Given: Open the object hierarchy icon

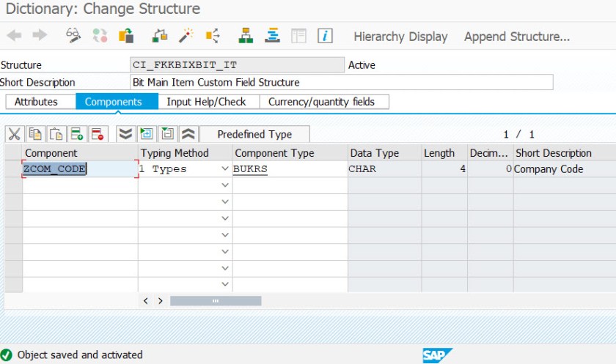Looking at the screenshot, I should tap(246, 36).
